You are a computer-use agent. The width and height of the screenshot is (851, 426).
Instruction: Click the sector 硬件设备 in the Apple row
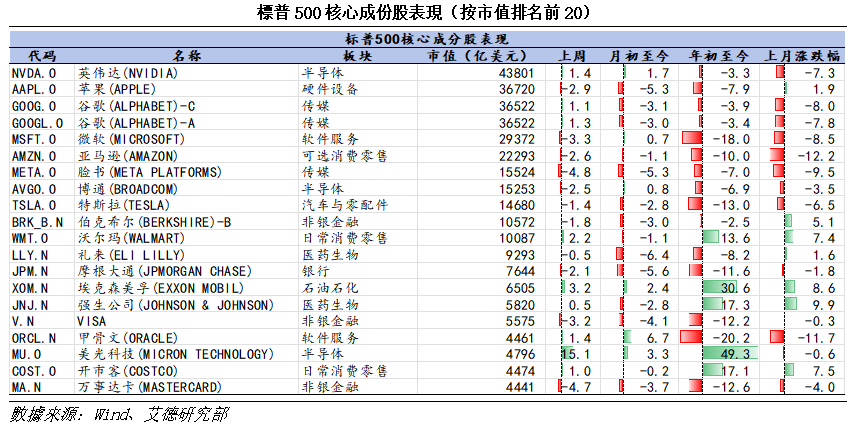pyautogui.click(x=330, y=89)
